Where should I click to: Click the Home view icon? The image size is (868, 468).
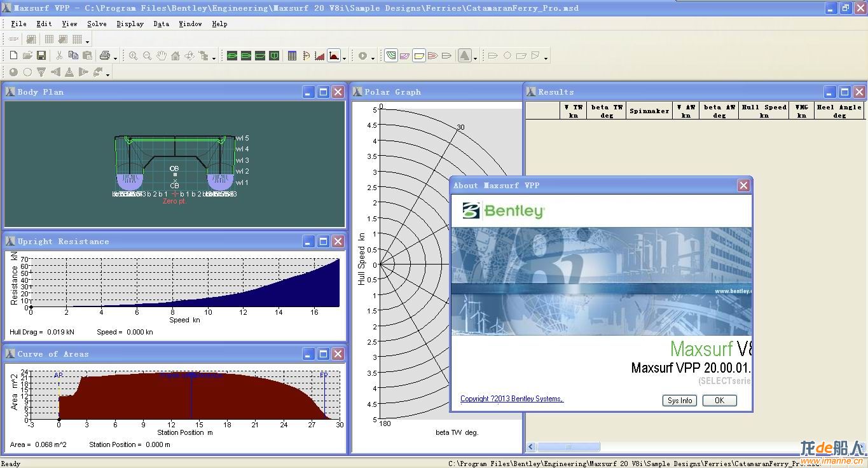pyautogui.click(x=176, y=56)
